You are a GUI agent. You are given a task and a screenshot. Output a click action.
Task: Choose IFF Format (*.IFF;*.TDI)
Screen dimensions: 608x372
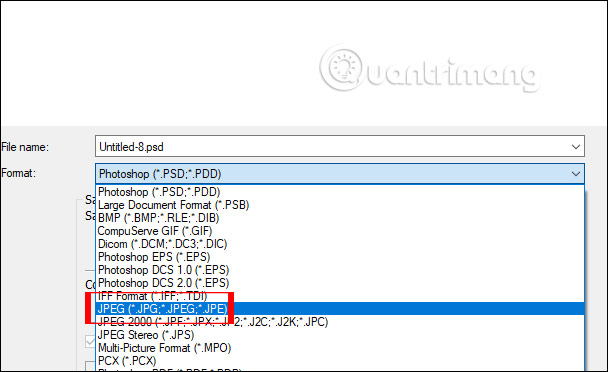340,296
